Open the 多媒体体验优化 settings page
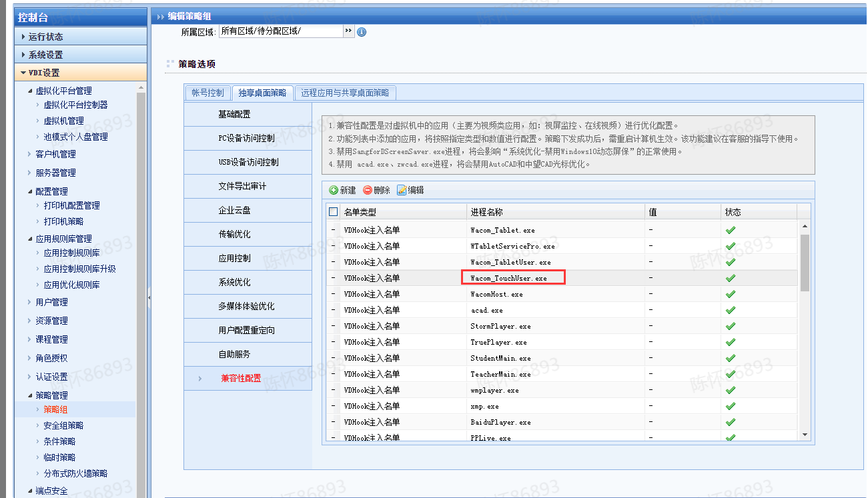The width and height of the screenshot is (868, 498). (x=248, y=306)
